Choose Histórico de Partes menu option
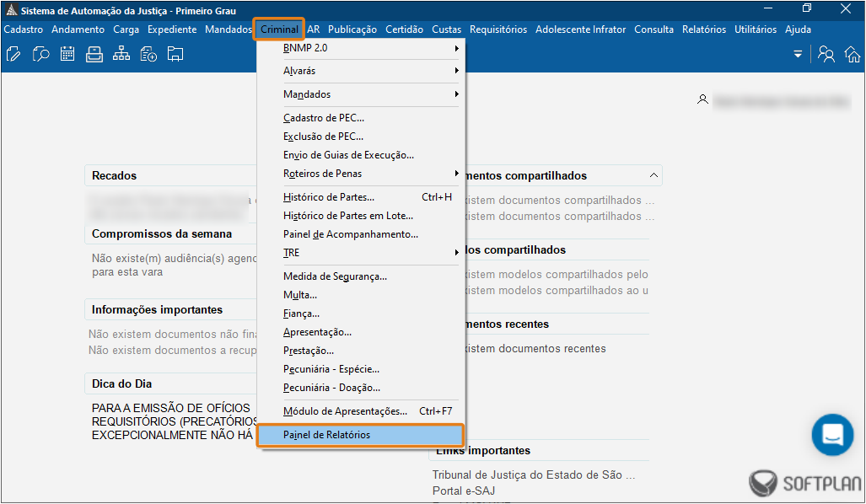The image size is (866, 504). (x=329, y=197)
